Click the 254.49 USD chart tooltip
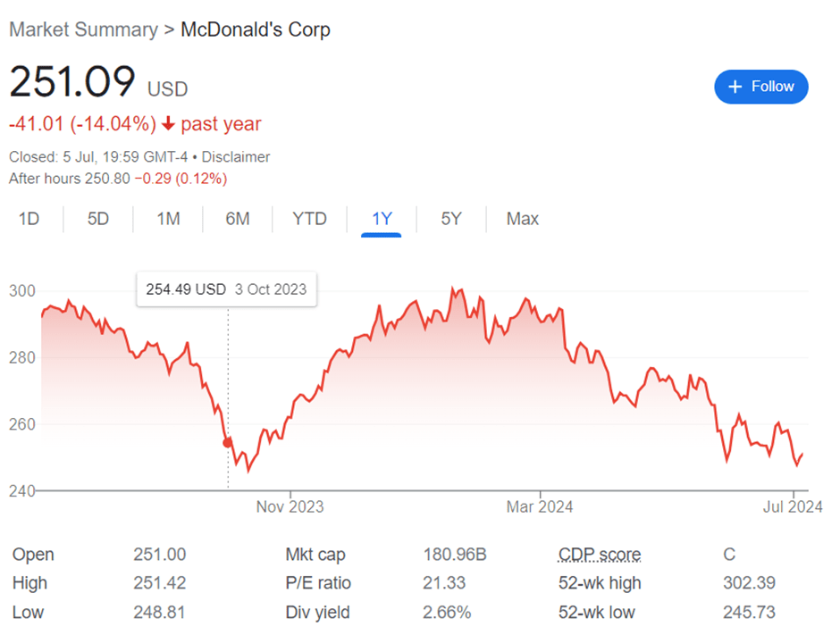840x635 pixels. 226,289
